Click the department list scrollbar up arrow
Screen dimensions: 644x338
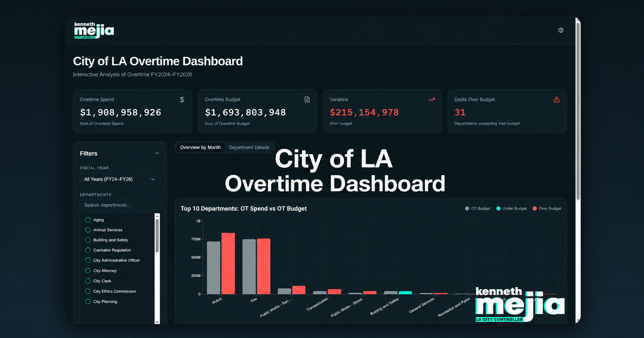point(157,216)
